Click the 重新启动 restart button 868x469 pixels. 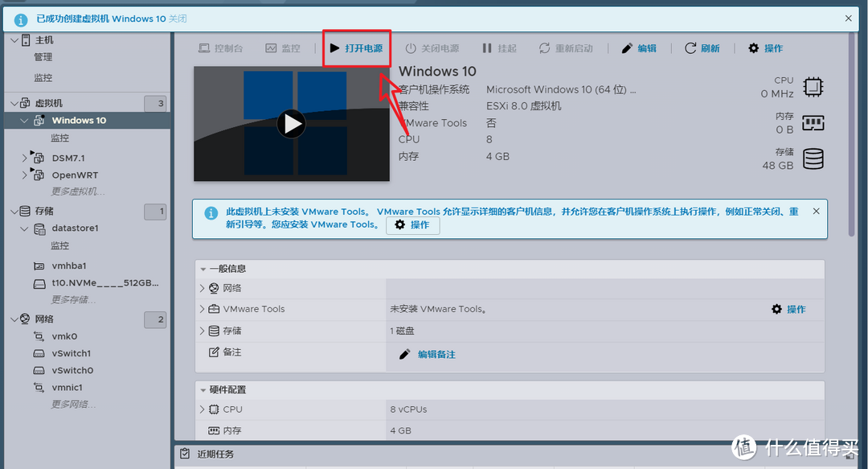[566, 48]
